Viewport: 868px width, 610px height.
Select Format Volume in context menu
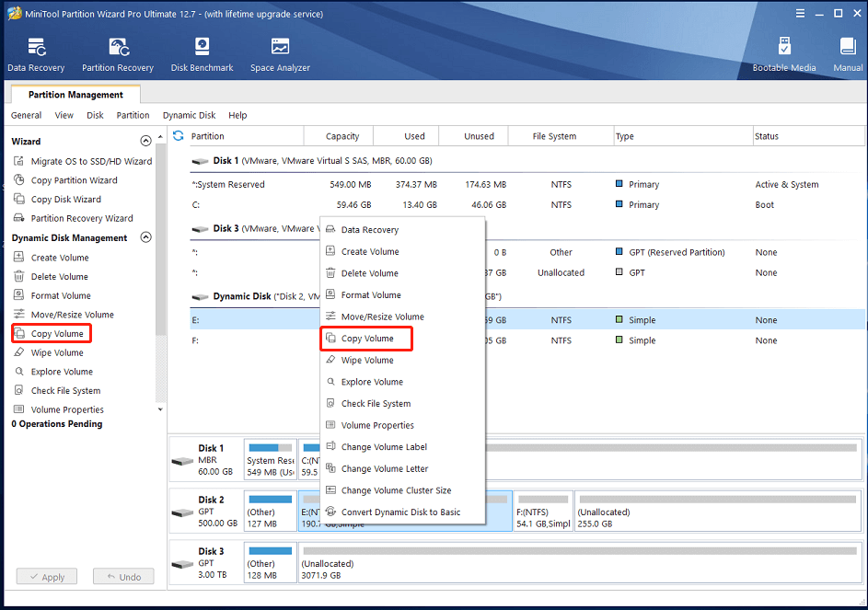pos(402,295)
